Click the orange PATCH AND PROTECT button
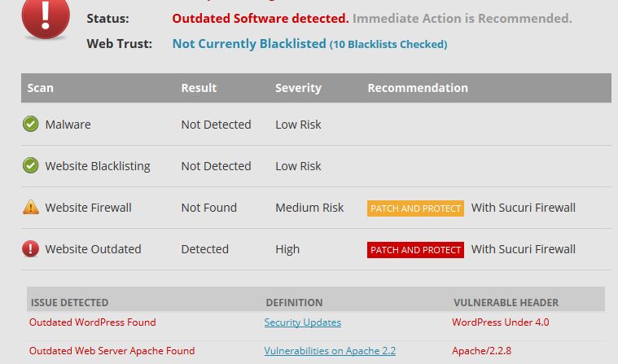The height and width of the screenshot is (364, 618). coord(415,208)
